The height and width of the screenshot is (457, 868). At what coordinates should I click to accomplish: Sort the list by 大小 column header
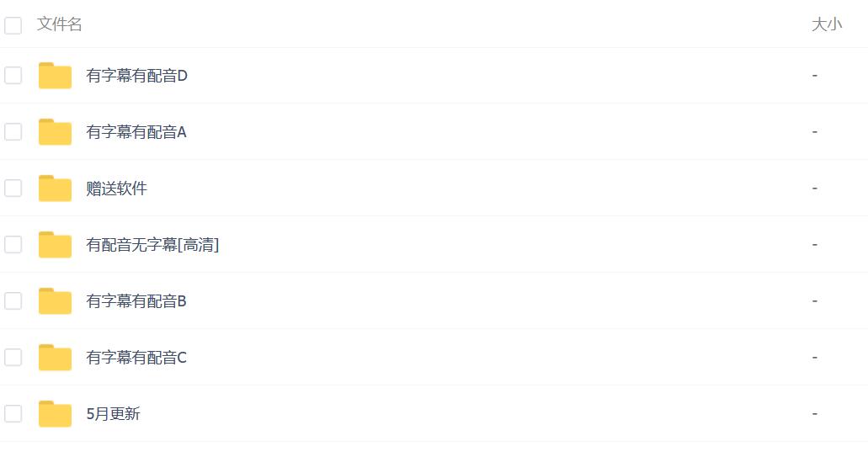(827, 24)
